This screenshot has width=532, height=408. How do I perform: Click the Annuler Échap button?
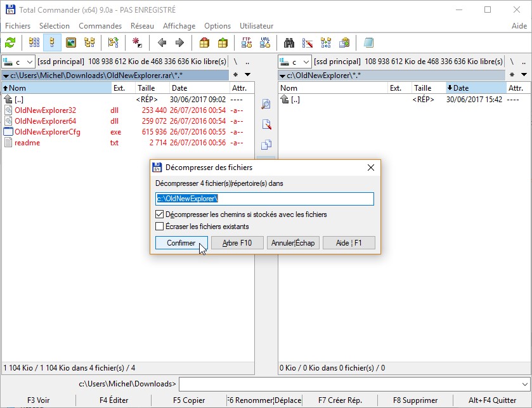coord(292,243)
